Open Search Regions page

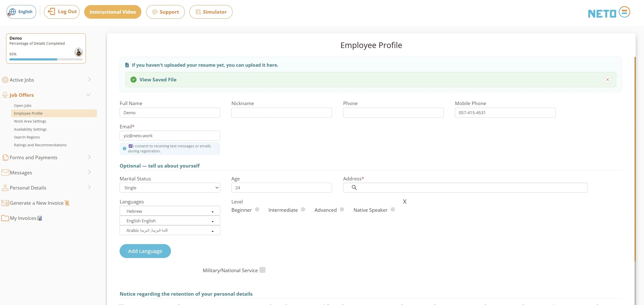(x=27, y=137)
